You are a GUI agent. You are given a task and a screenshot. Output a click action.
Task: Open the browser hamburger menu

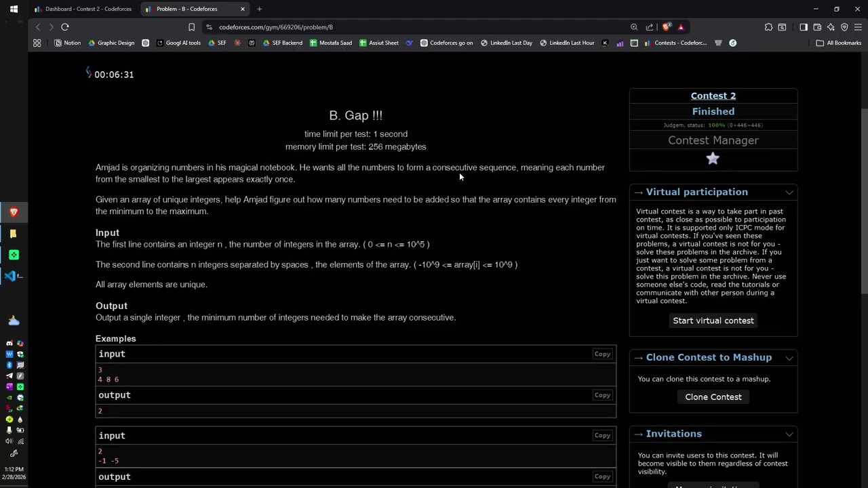point(858,27)
